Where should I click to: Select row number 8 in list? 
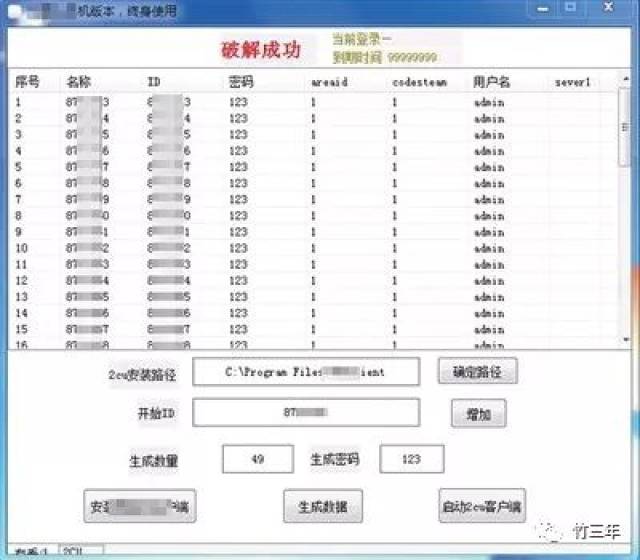[x=312, y=216]
